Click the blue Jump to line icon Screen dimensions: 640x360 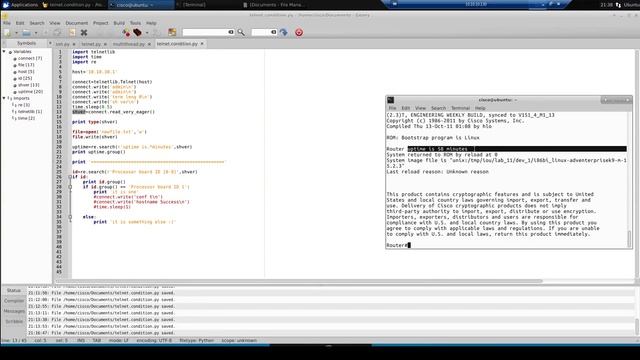tap(284, 32)
